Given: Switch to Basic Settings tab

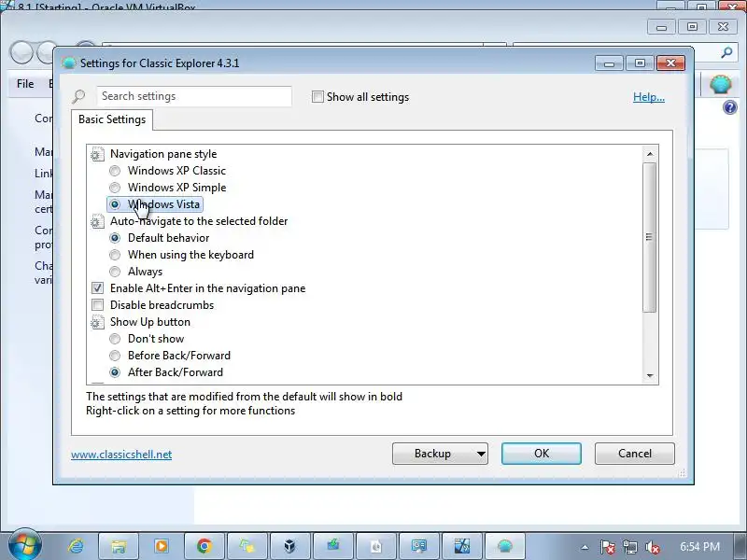Looking at the screenshot, I should 112,119.
